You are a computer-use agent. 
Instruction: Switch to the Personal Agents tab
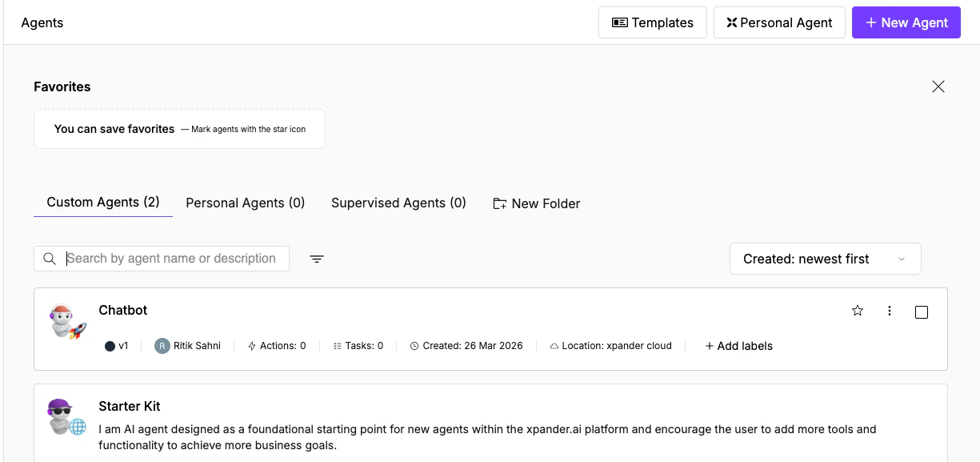click(x=245, y=203)
